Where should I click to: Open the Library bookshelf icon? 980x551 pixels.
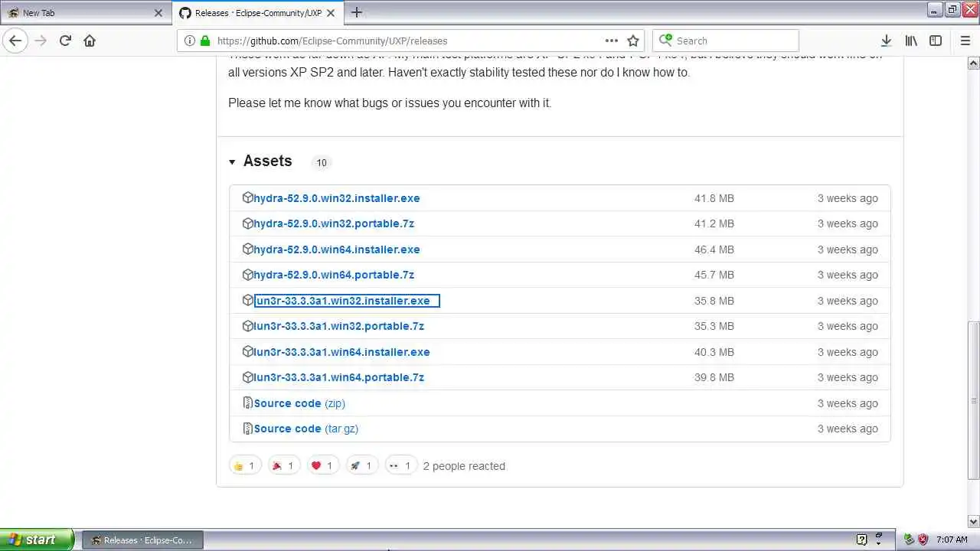click(911, 41)
